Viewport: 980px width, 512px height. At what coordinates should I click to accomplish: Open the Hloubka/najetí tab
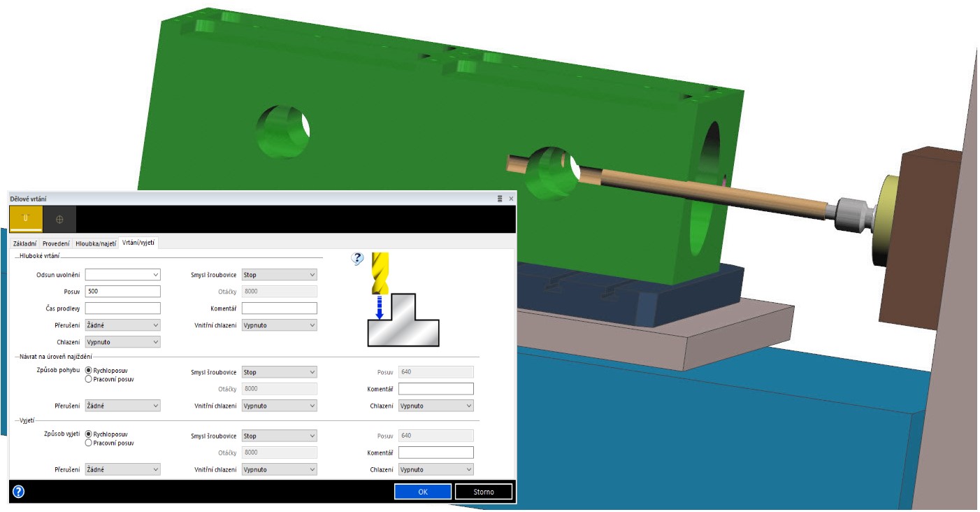coord(96,243)
